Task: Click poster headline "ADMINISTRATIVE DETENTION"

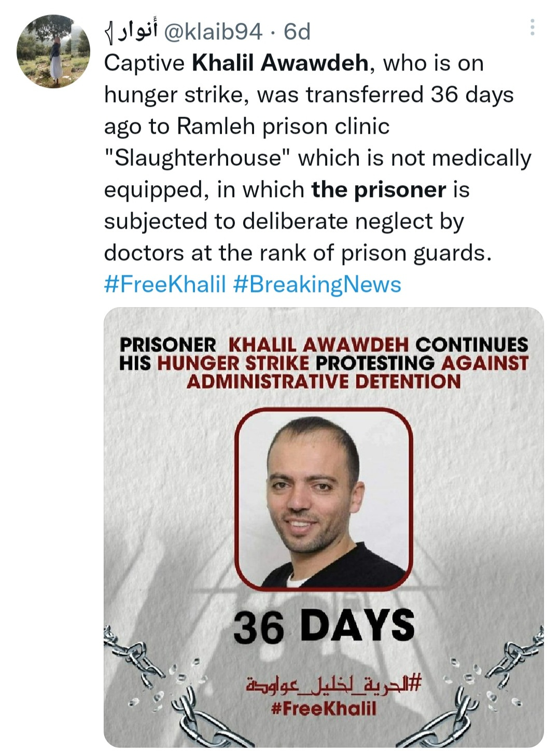Action: (x=324, y=382)
